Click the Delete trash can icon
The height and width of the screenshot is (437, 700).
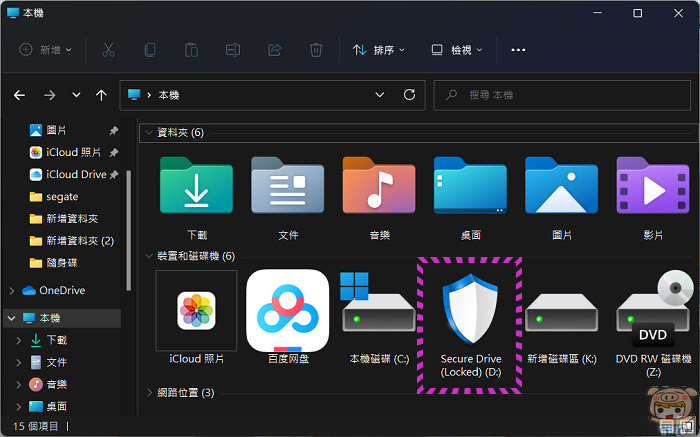(316, 50)
